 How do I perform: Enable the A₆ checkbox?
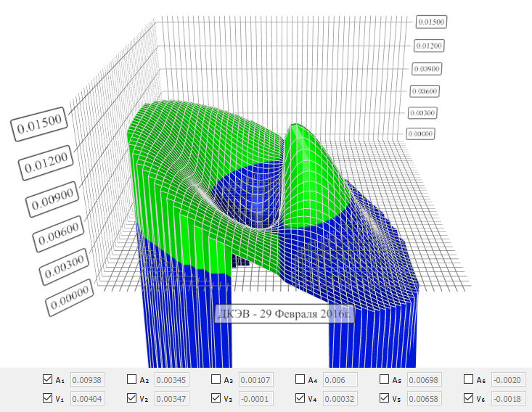[x=469, y=379]
